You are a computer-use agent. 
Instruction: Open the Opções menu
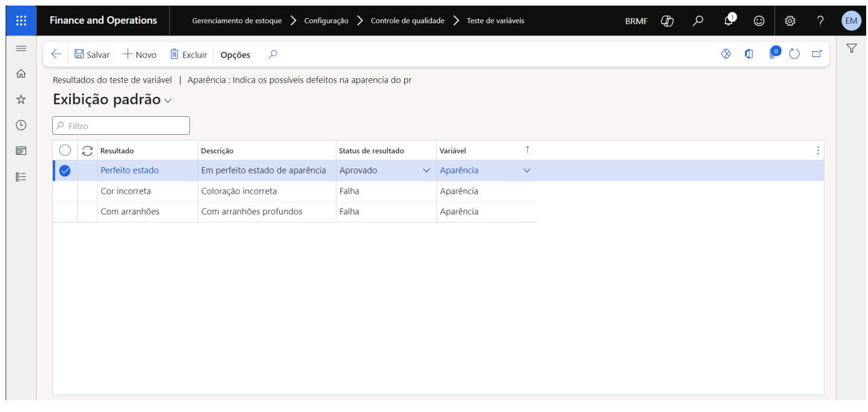click(235, 55)
